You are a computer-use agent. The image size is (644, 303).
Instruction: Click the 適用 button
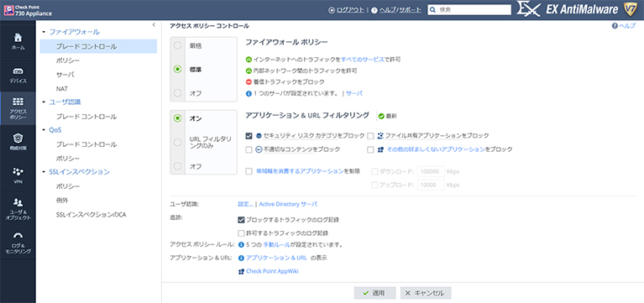375,293
